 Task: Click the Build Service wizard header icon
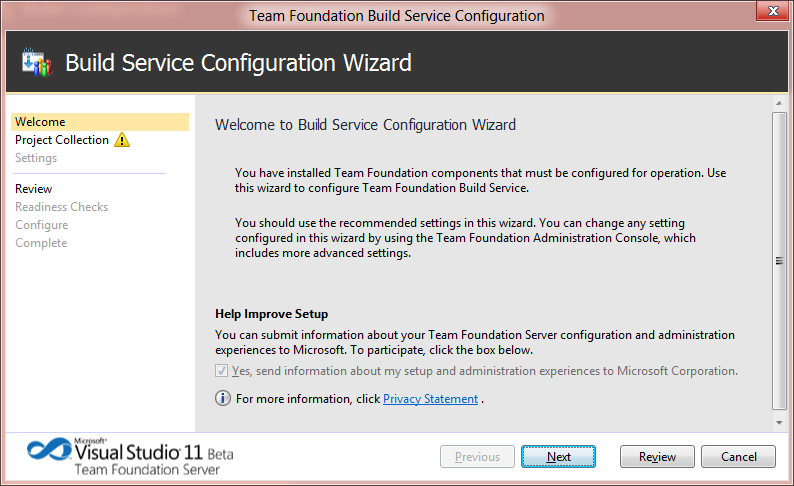pyautogui.click(x=36, y=62)
